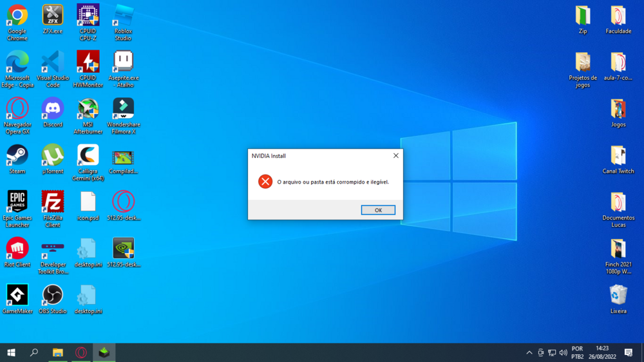The image size is (644, 362).
Task: Select the Finch 2021 1080p folder
Action: (618, 256)
